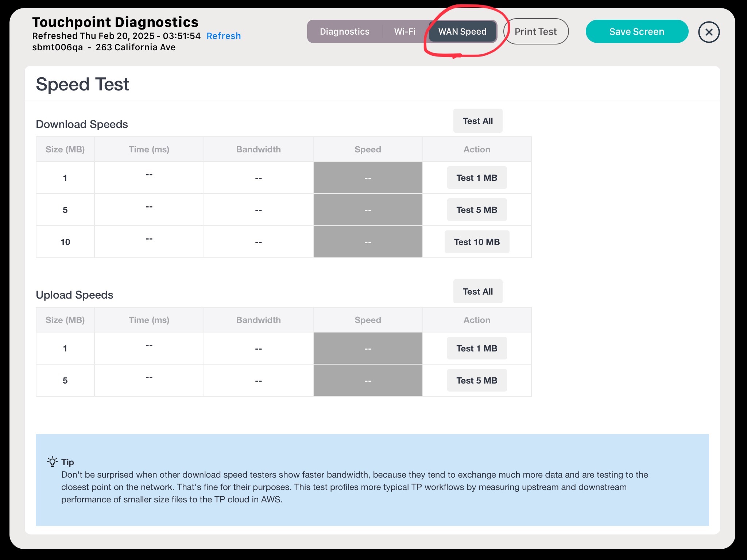Run Test All for Upload Speeds

click(x=477, y=292)
